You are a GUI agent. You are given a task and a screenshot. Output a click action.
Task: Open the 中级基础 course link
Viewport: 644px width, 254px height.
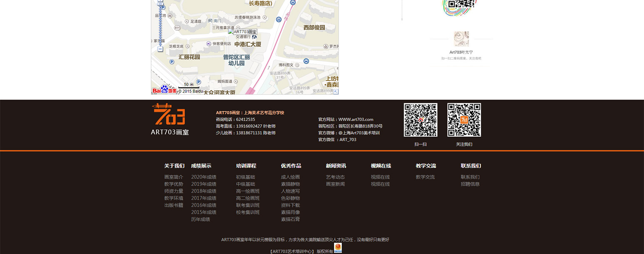246,184
